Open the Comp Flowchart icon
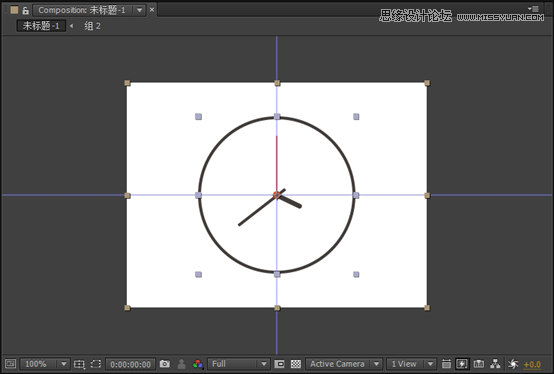This screenshot has width=554, height=374. pyautogui.click(x=495, y=364)
